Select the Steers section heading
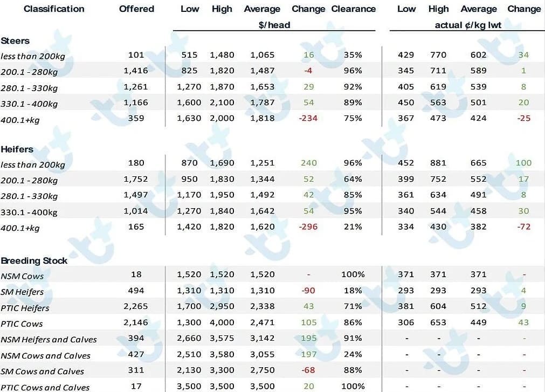 (x=15, y=40)
